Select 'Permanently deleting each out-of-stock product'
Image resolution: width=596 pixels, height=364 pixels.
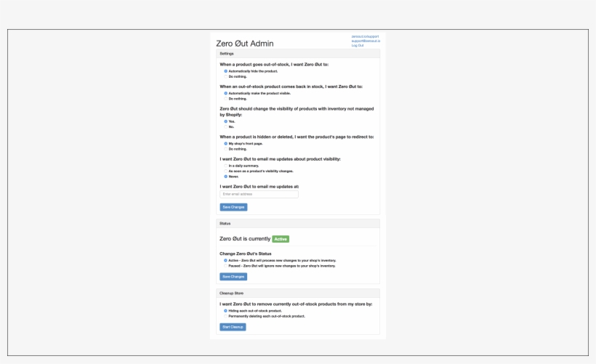point(225,316)
